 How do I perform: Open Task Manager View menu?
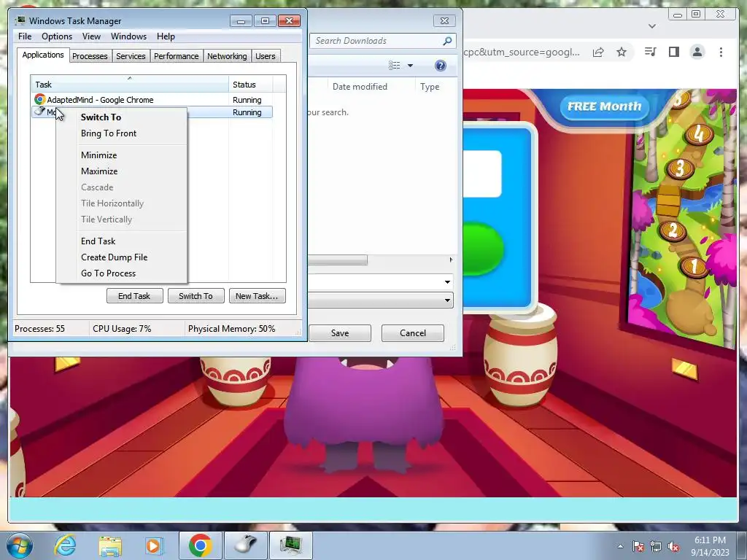click(91, 36)
